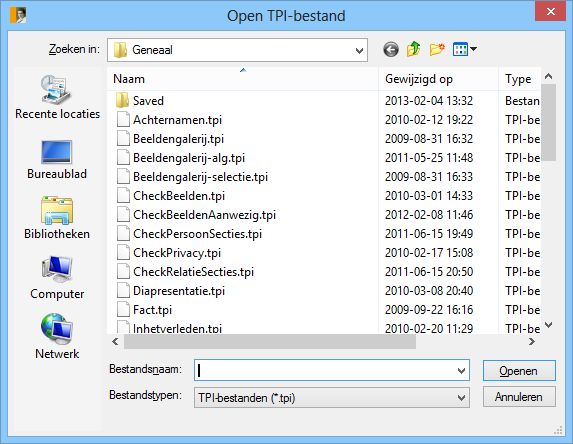The image size is (573, 444).
Task: Click the vertical scrollbar down arrow
Action: [549, 325]
